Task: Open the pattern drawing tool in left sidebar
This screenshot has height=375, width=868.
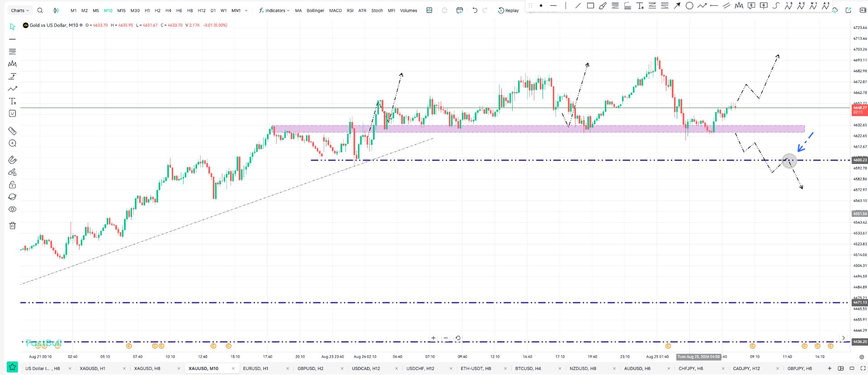Action: pos(12,64)
